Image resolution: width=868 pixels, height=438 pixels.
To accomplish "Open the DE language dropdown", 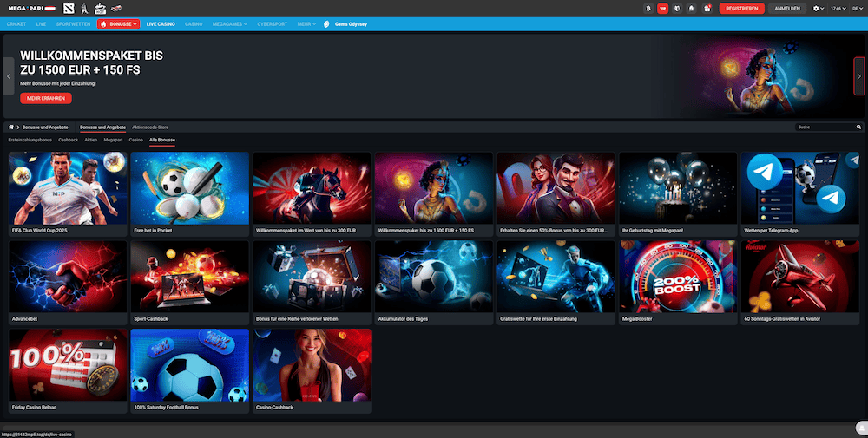I will [857, 9].
